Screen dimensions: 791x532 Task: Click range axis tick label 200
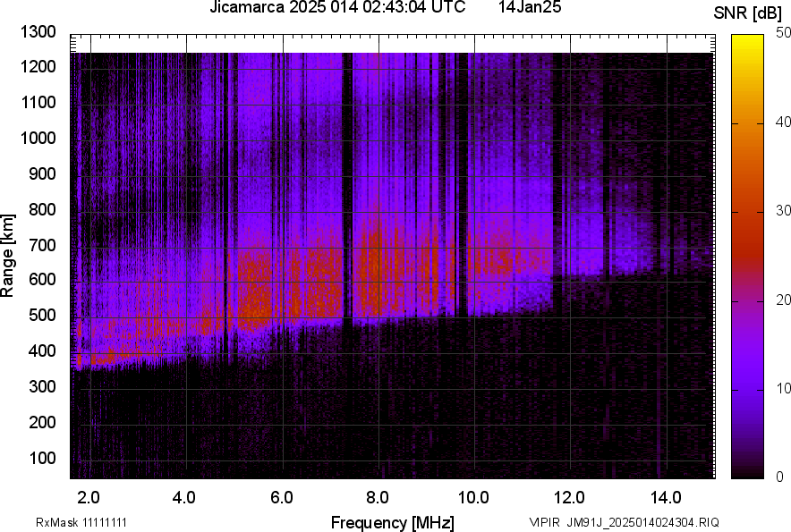click(x=42, y=423)
